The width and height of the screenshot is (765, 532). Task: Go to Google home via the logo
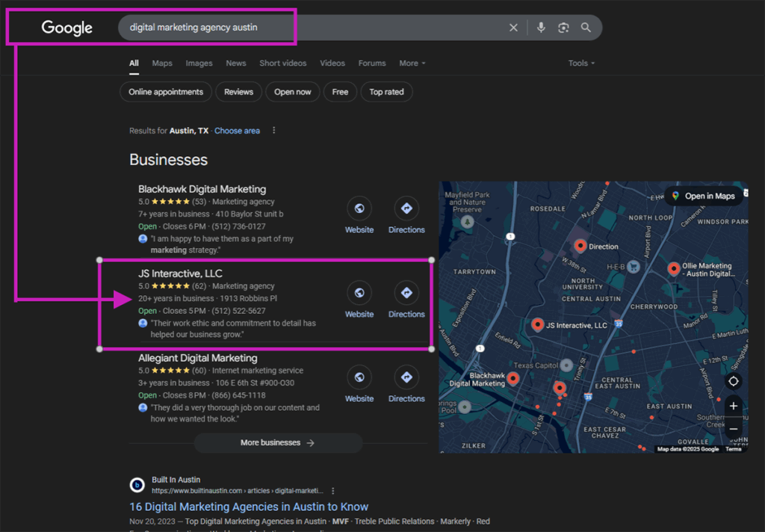(66, 28)
